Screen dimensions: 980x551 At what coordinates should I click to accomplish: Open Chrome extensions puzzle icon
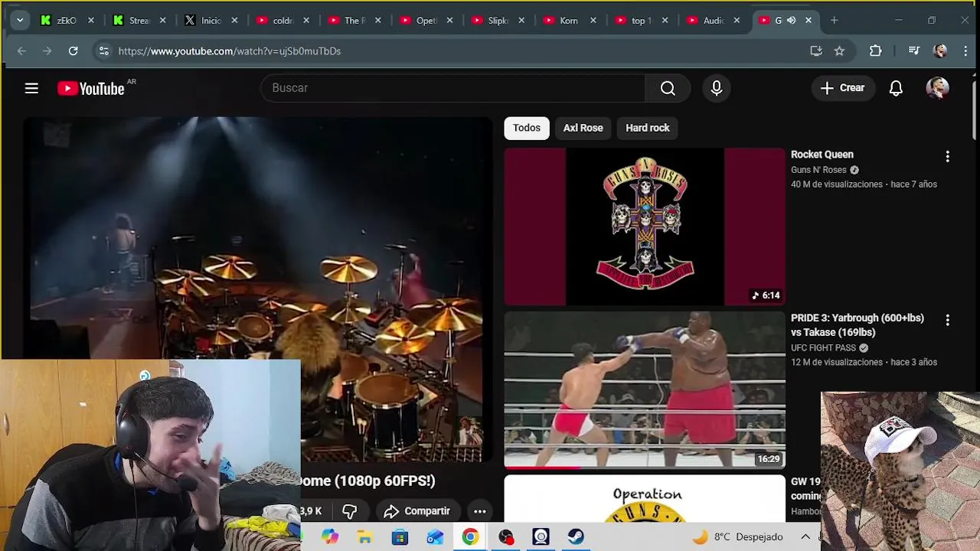[875, 51]
